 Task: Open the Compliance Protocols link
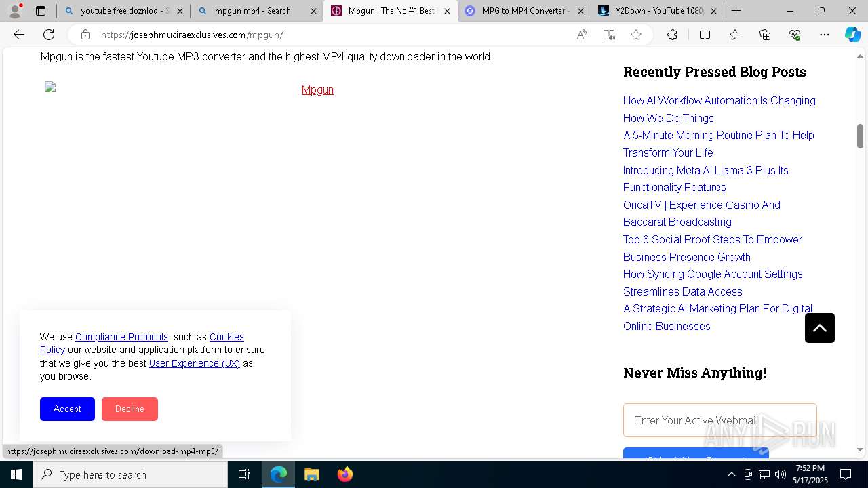pos(121,337)
